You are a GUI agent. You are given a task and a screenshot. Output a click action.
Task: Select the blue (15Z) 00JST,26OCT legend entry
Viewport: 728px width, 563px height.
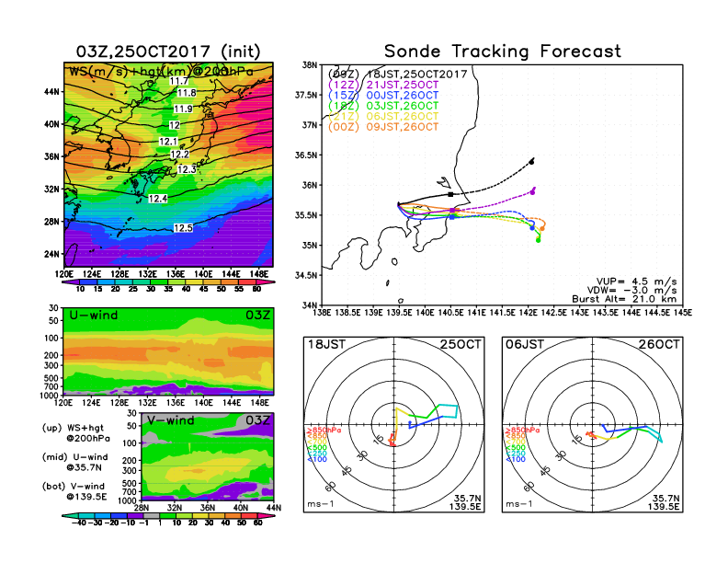click(383, 96)
